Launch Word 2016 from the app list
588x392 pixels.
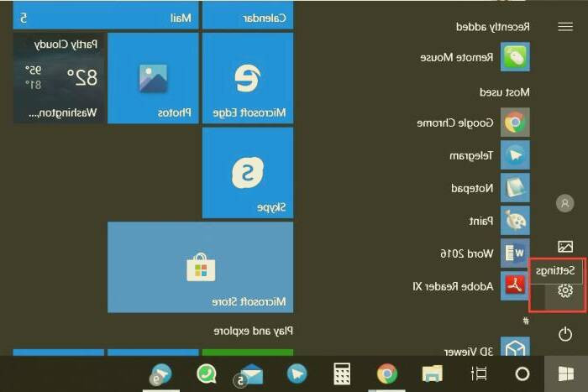(514, 253)
